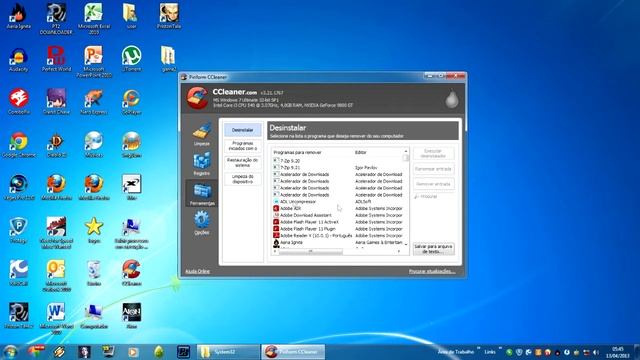The height and width of the screenshot is (360, 640).
Task: Open the Limpeza cleaner section in CCleaner
Action: coord(202,134)
